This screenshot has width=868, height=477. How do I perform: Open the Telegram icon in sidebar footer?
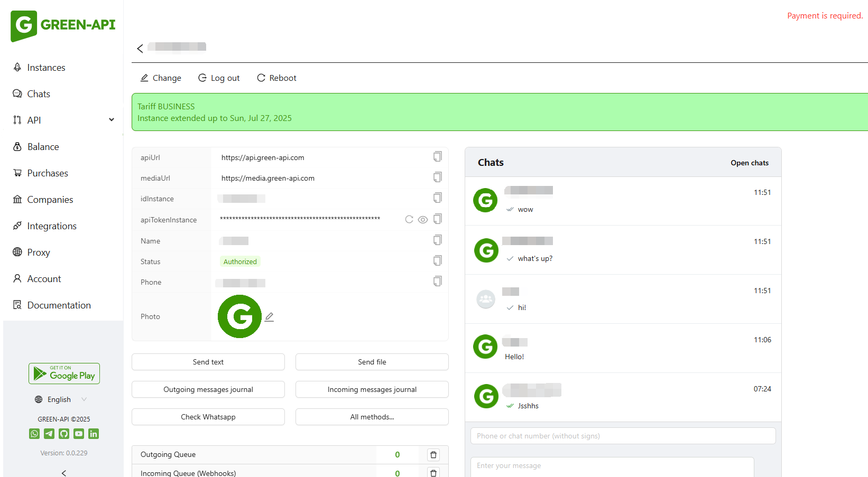(x=49, y=434)
